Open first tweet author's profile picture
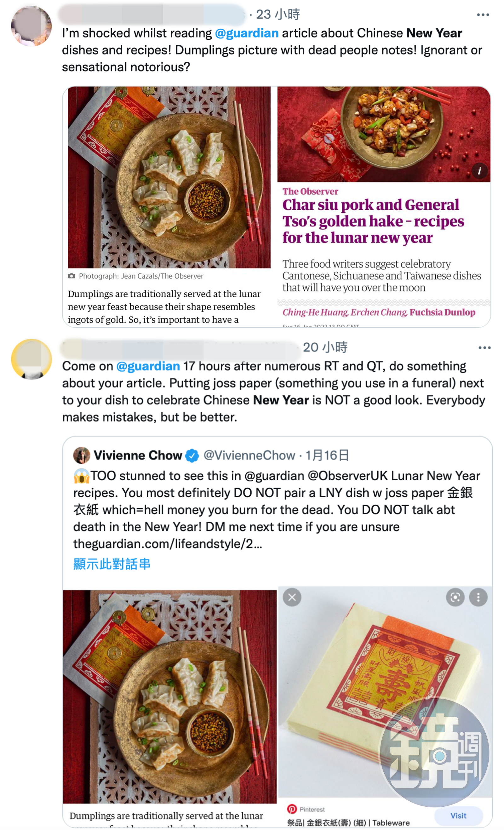 pos(31,26)
